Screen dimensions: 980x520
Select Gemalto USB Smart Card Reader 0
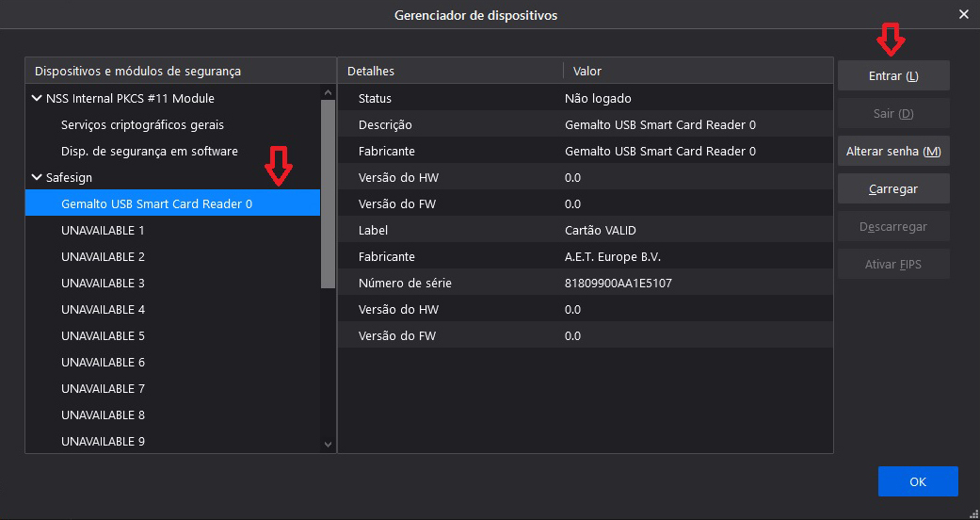pos(172,204)
